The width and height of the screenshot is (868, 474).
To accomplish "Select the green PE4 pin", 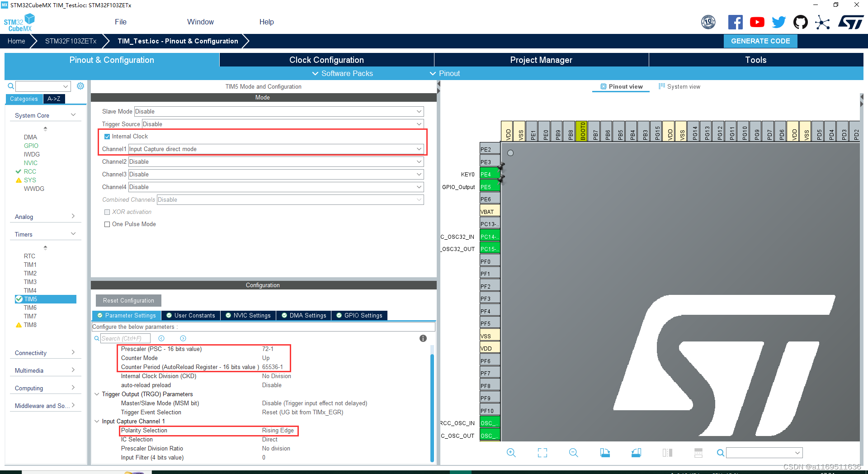I will [x=490, y=174].
